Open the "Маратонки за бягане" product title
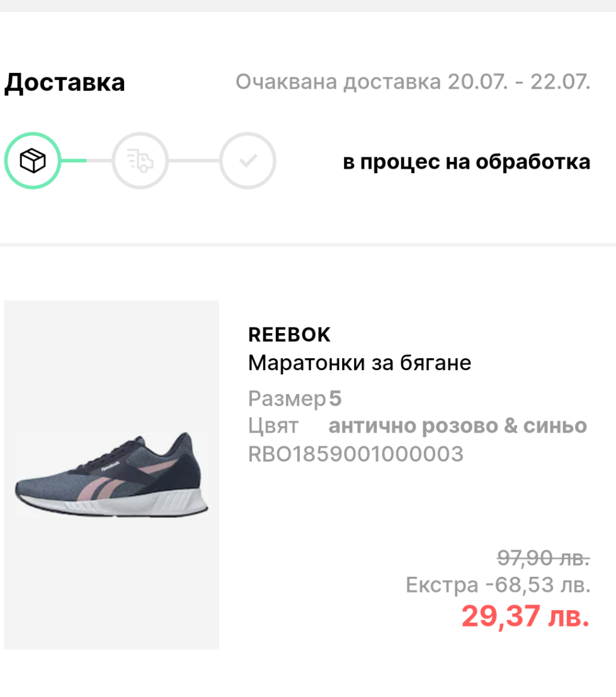616x697 pixels. pyautogui.click(x=360, y=363)
